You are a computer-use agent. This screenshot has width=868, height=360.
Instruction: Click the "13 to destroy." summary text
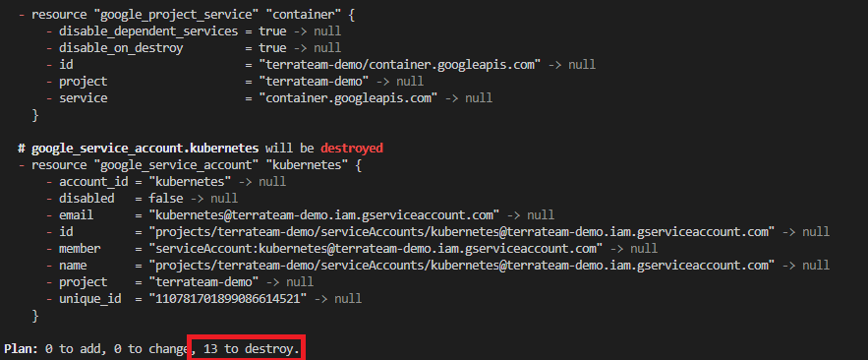click(252, 349)
